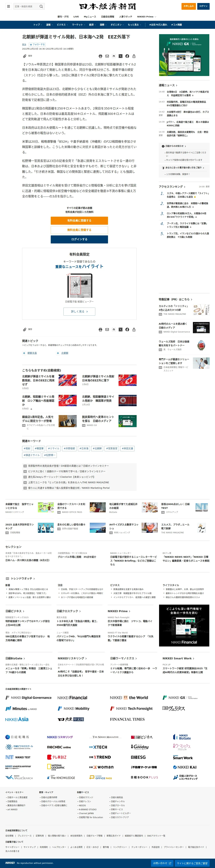Open the #コメ問題 topic tag
The image size is (215, 868).
click(177, 25)
